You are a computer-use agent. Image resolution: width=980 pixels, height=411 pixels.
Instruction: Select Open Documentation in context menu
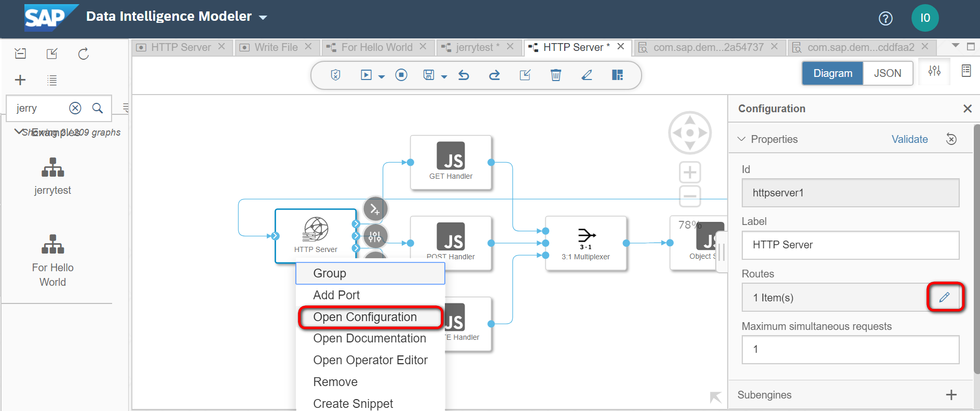[x=370, y=338]
